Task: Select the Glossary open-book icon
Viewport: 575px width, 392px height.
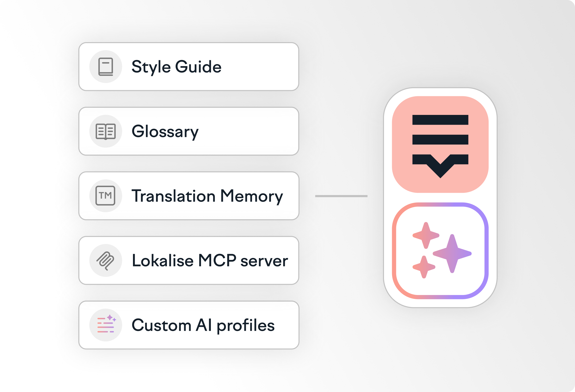Action: coord(106,131)
